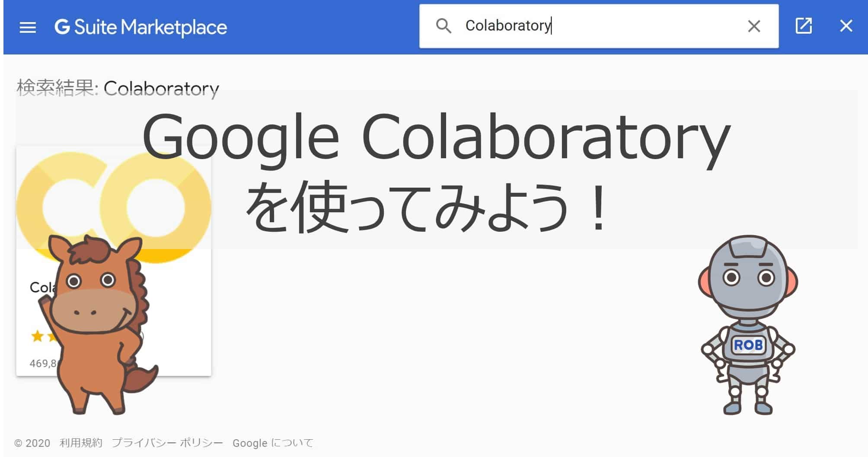The height and width of the screenshot is (457, 868).
Task: Clear the search field with the X icon
Action: pos(754,26)
